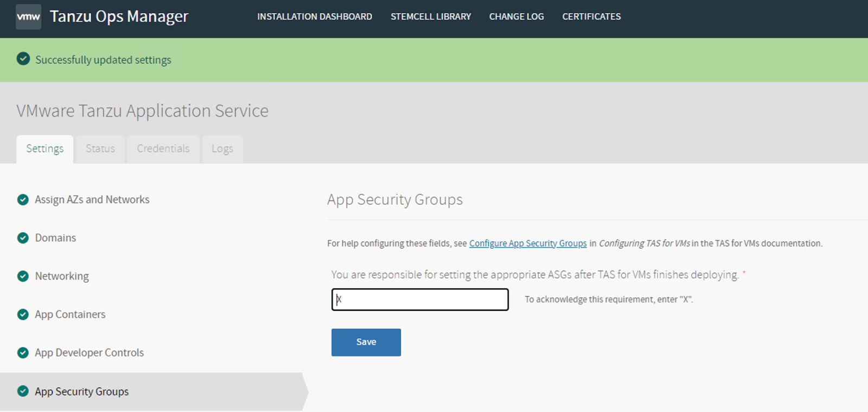Image resolution: width=868 pixels, height=412 pixels.
Task: Open the App Containers section
Action: tap(70, 314)
